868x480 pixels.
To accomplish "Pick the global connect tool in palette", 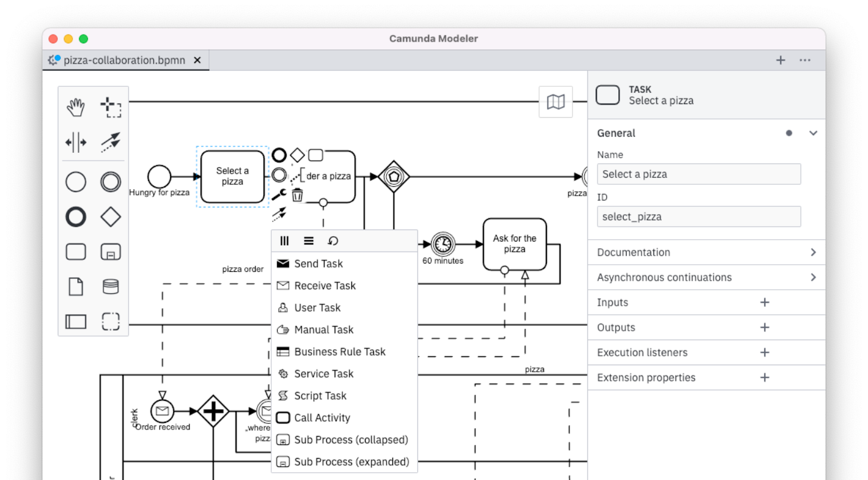I will [111, 142].
